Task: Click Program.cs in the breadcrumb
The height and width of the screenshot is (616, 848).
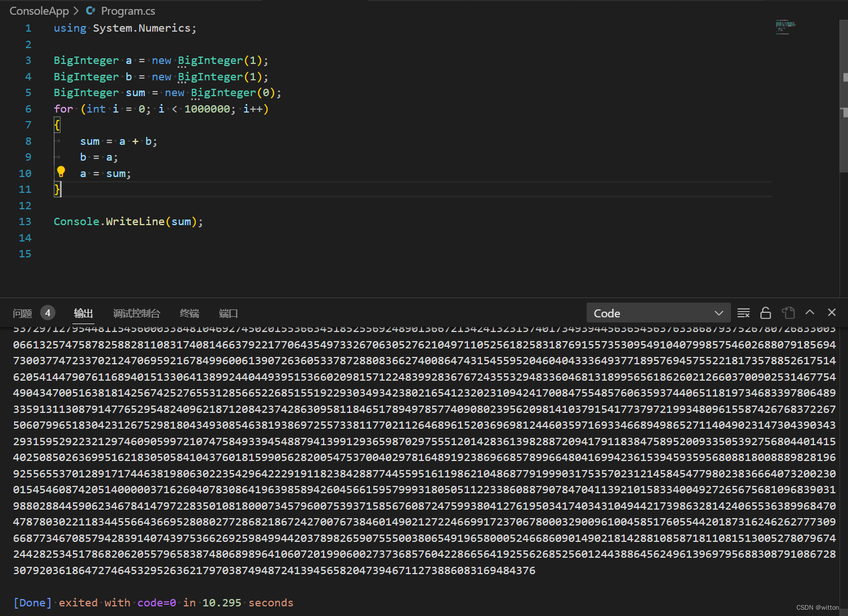Action: coord(128,11)
